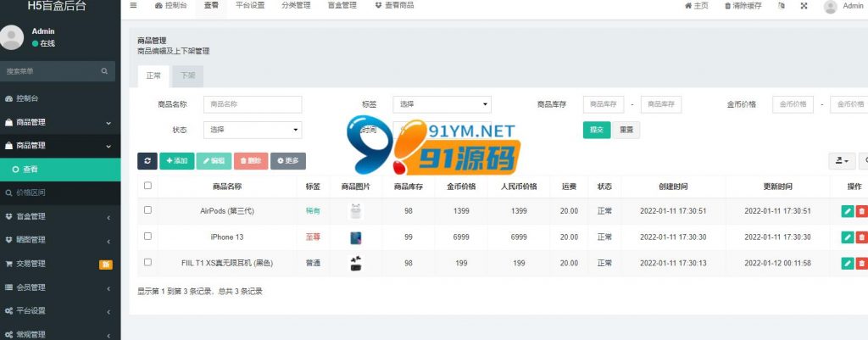Image resolution: width=868 pixels, height=340 pixels.
Task: Open the AirPods product thumbnail
Action: pyautogui.click(x=356, y=211)
